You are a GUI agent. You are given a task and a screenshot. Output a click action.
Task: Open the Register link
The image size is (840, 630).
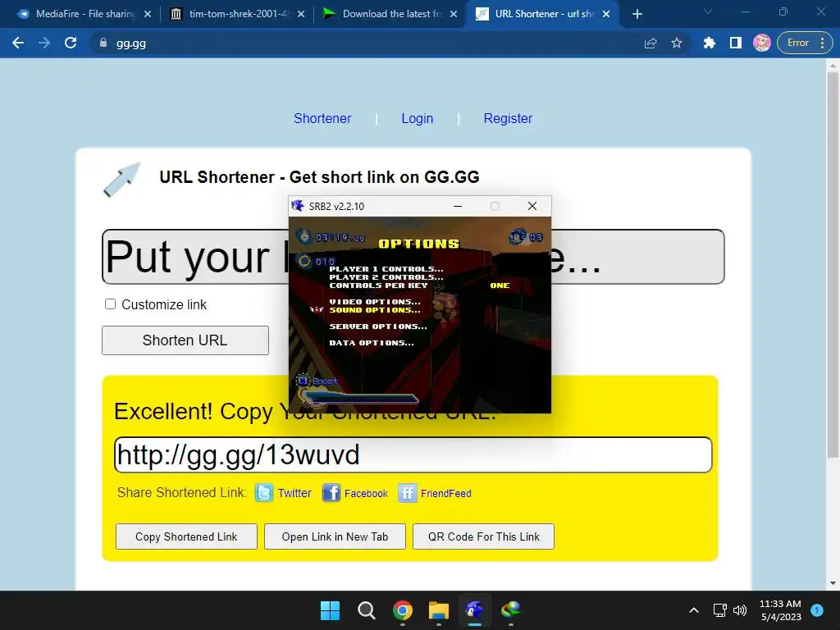[x=508, y=118]
